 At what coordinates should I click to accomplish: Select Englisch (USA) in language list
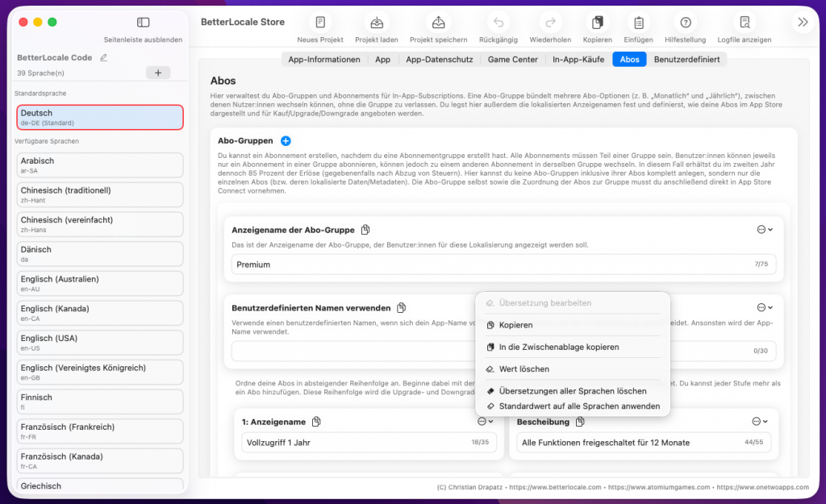tap(100, 342)
